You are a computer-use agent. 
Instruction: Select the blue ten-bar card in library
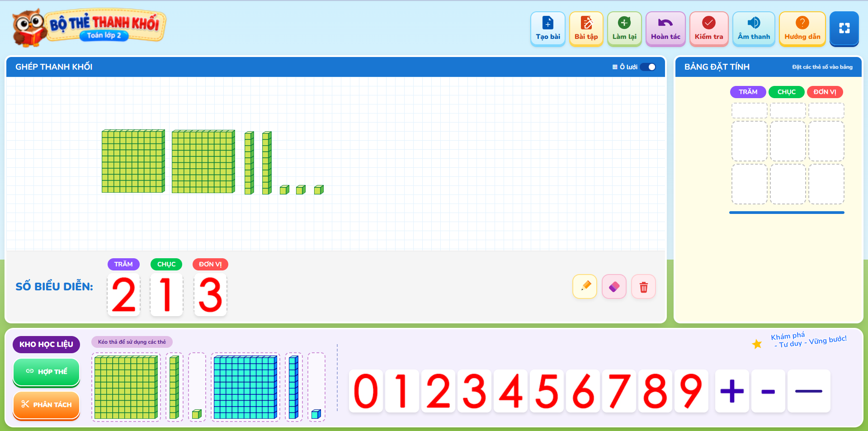pyautogui.click(x=294, y=387)
